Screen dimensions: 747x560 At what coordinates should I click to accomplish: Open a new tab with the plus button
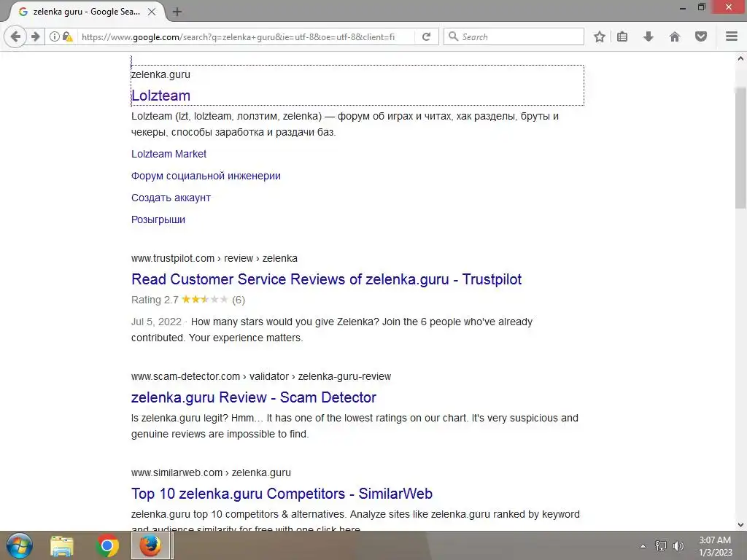coord(177,12)
